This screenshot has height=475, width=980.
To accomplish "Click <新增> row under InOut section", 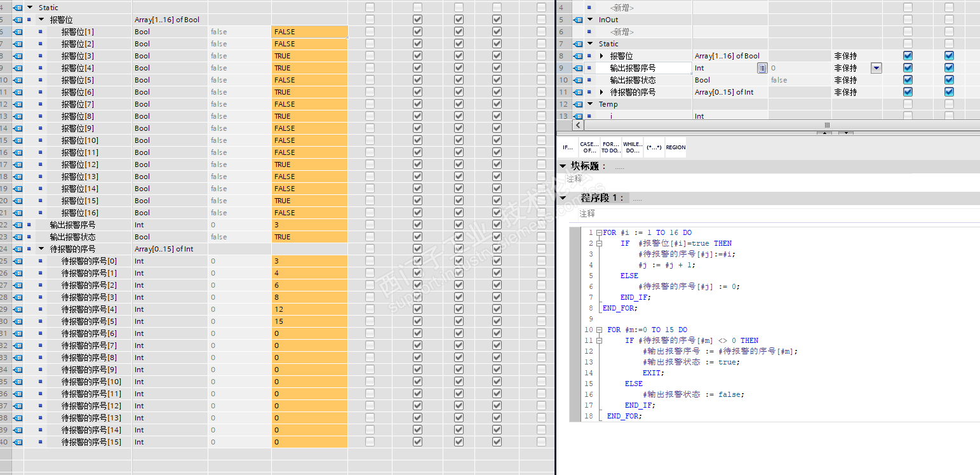I will pos(622,32).
